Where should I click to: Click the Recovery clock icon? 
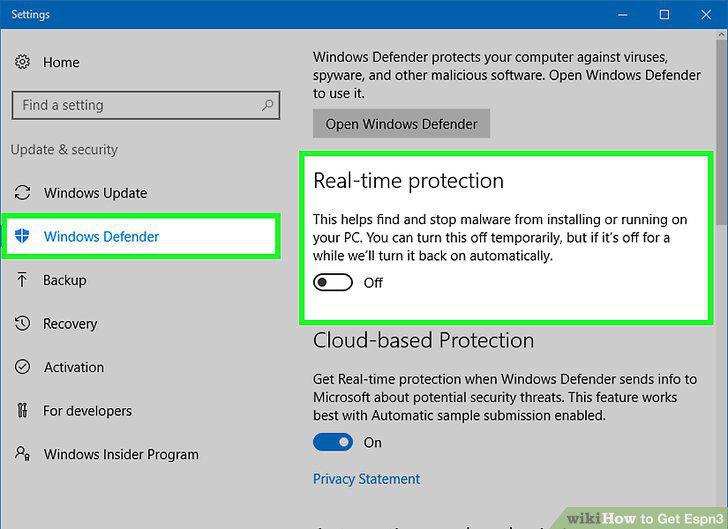[x=22, y=323]
